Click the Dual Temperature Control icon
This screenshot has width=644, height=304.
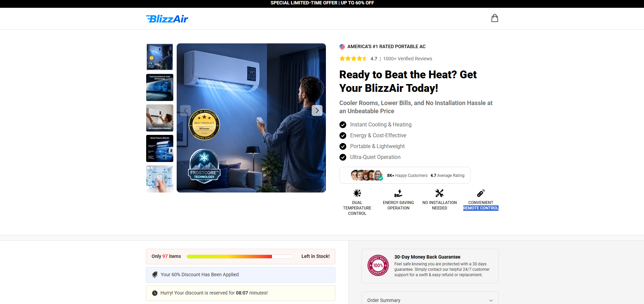357,193
